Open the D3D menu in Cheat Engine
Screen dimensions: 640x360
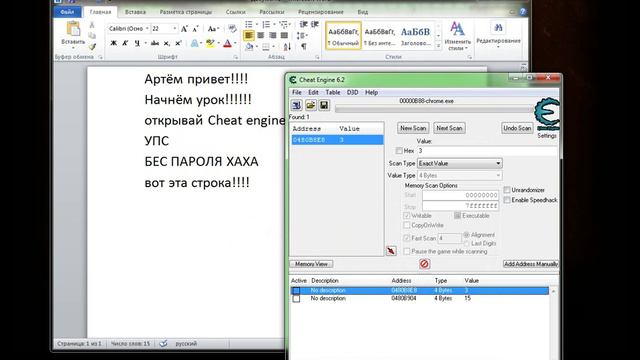(352, 93)
